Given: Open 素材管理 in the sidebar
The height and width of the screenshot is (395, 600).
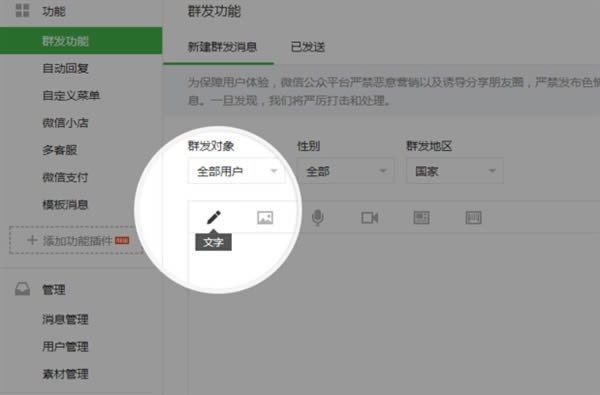Looking at the screenshot, I should (65, 374).
